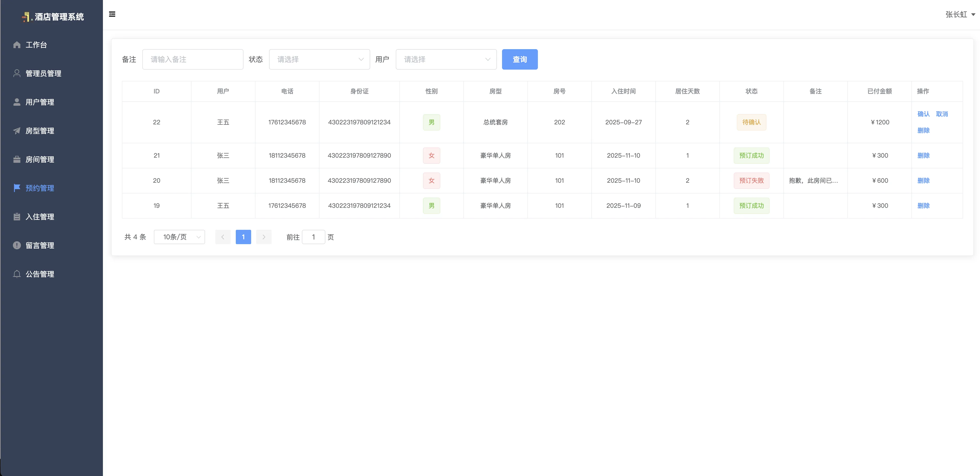Click the clipboard icon beside 入住管理
This screenshot has width=980, height=476.
point(17,217)
